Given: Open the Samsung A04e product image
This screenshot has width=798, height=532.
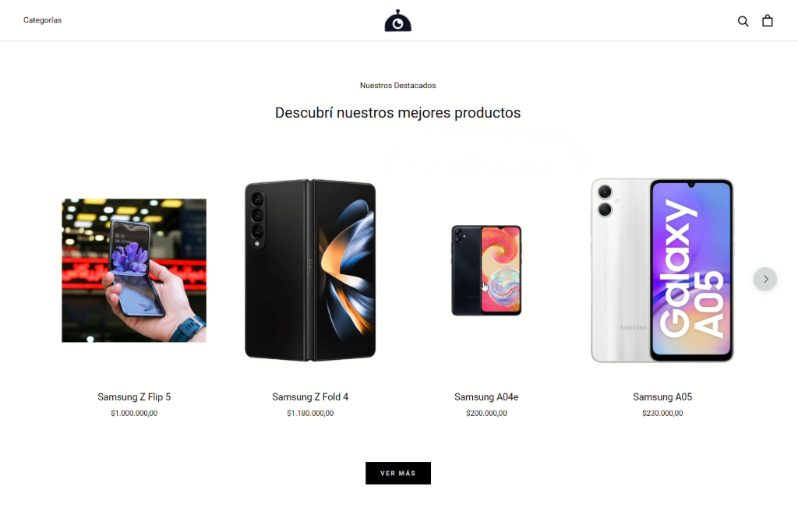Looking at the screenshot, I should click(x=486, y=270).
